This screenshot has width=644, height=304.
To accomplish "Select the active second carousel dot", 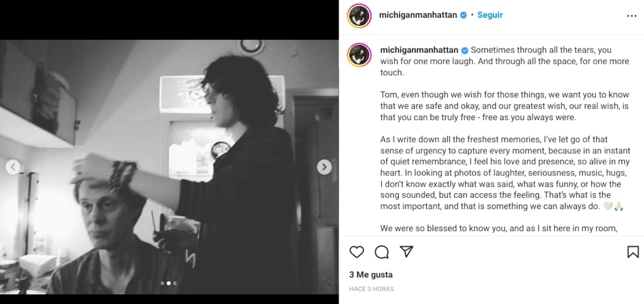I will [x=169, y=283].
